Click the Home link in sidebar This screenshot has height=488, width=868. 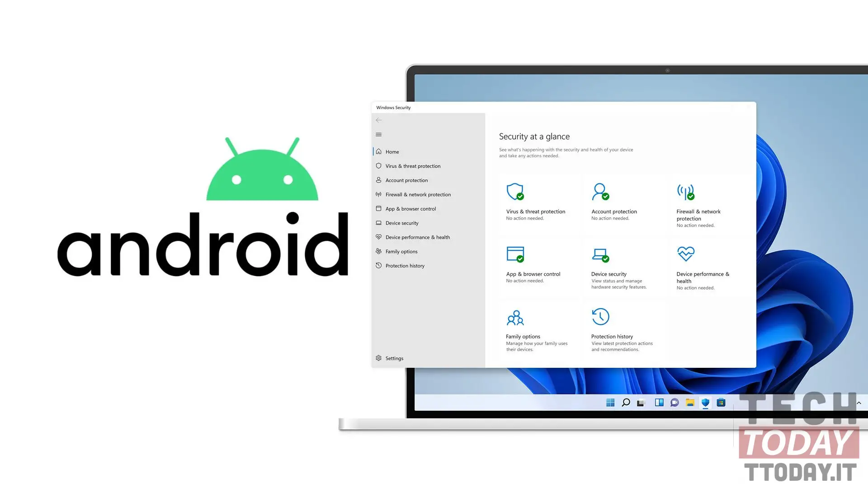pos(392,151)
